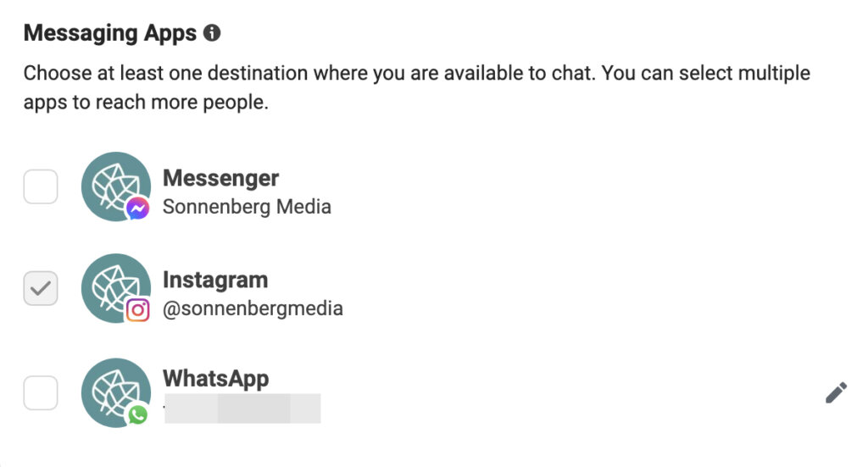Select the Instagram app name label

(215, 281)
